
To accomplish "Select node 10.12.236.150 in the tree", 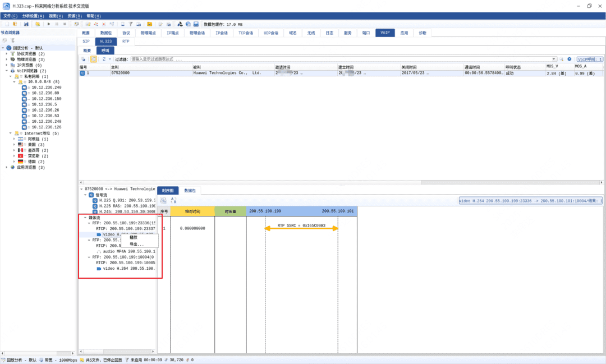I will (46, 99).
